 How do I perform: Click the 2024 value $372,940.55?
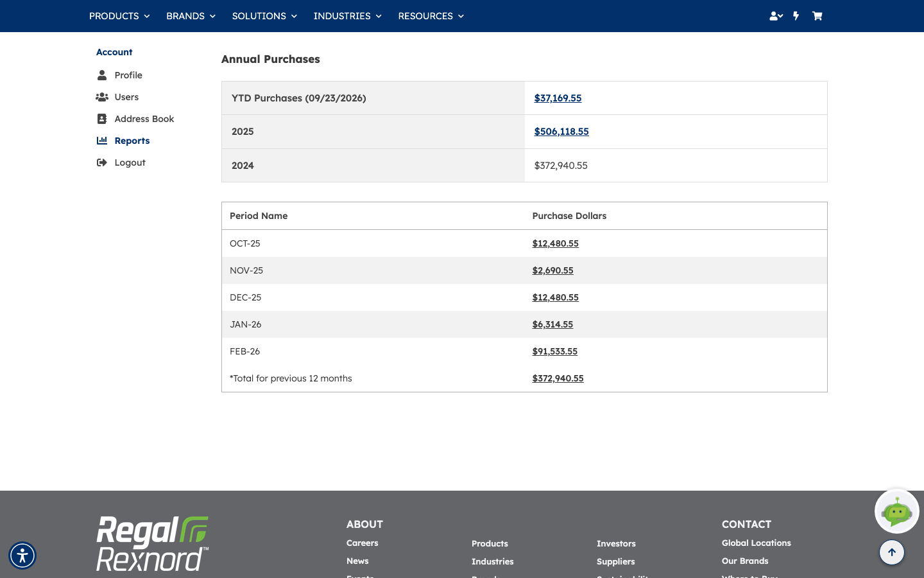point(561,166)
